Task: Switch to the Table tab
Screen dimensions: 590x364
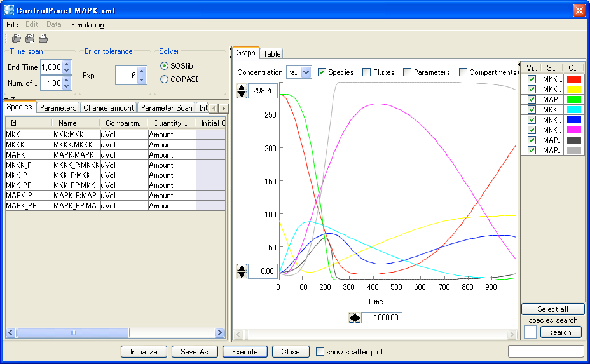Action: tap(271, 54)
